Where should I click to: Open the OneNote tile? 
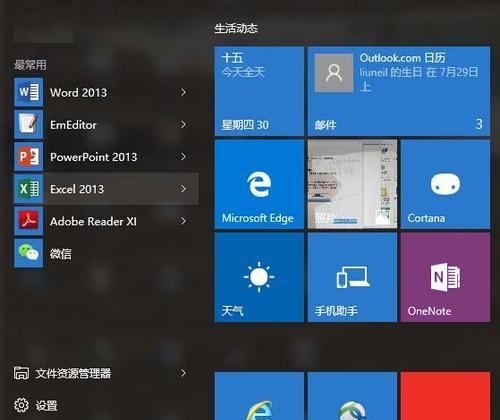(x=445, y=277)
